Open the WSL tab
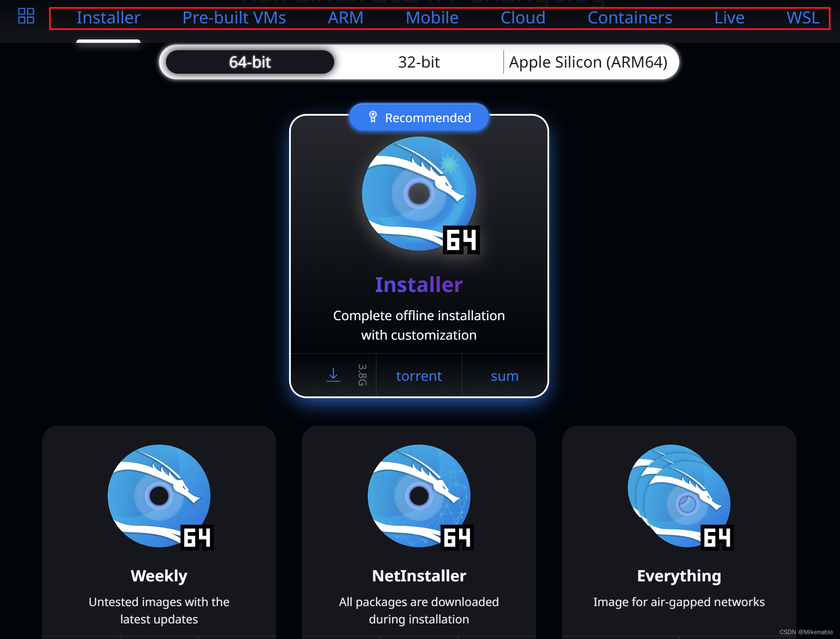The image size is (840, 639). (803, 18)
